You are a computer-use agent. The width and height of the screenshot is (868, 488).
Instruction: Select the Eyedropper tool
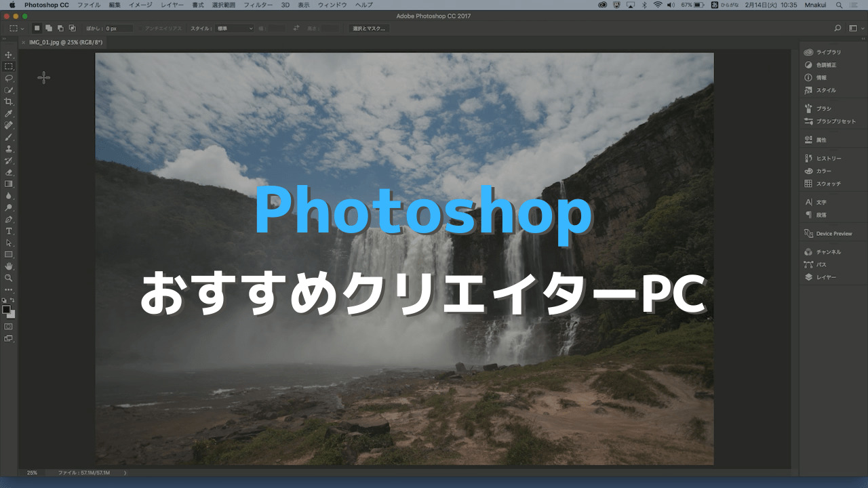(9, 113)
